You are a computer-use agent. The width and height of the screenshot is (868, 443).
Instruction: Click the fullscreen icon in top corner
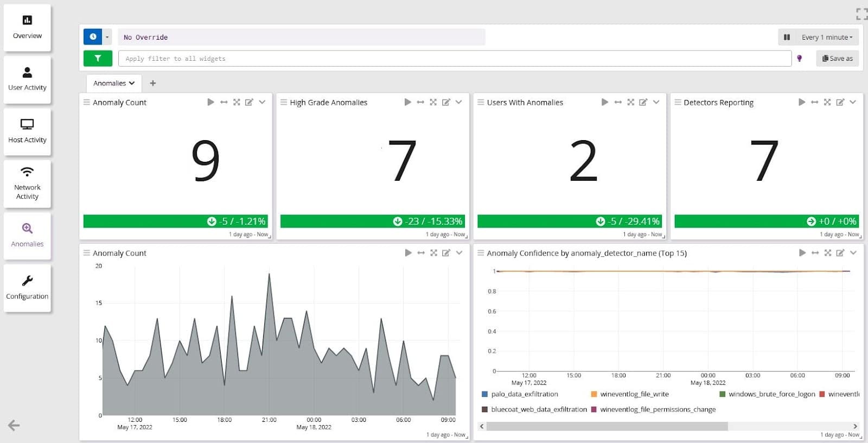[861, 14]
